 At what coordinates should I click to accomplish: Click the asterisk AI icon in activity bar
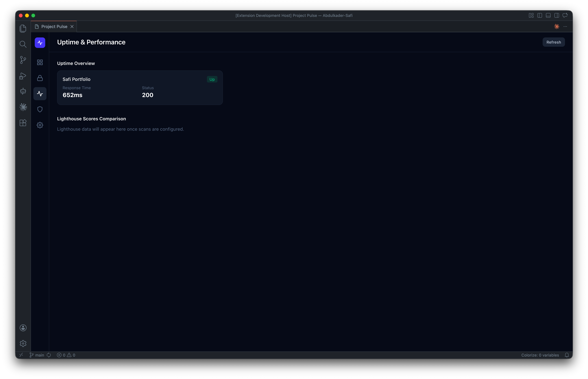point(23,107)
